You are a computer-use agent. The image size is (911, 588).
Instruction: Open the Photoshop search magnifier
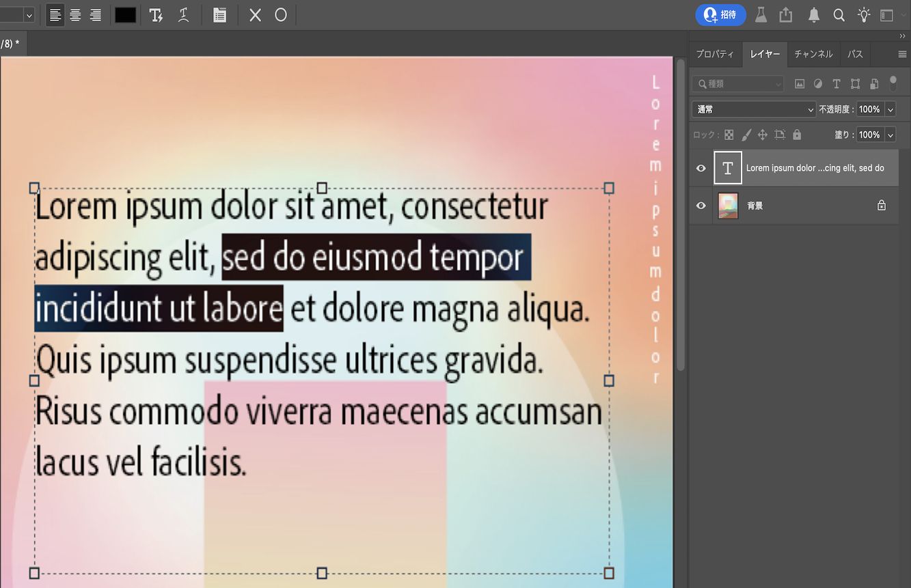tap(839, 15)
